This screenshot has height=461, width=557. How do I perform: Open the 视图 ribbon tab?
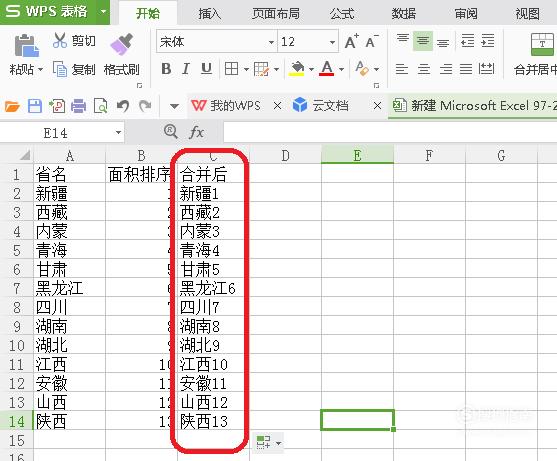click(x=527, y=13)
